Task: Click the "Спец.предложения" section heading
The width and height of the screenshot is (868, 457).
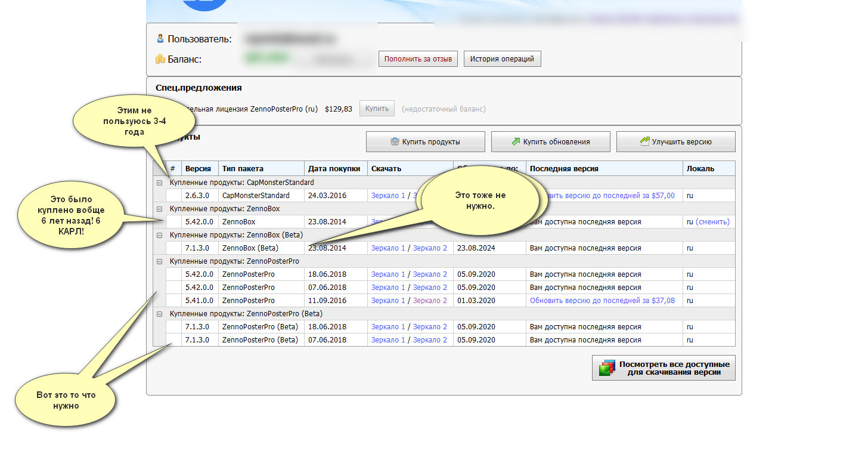Action: click(x=199, y=88)
